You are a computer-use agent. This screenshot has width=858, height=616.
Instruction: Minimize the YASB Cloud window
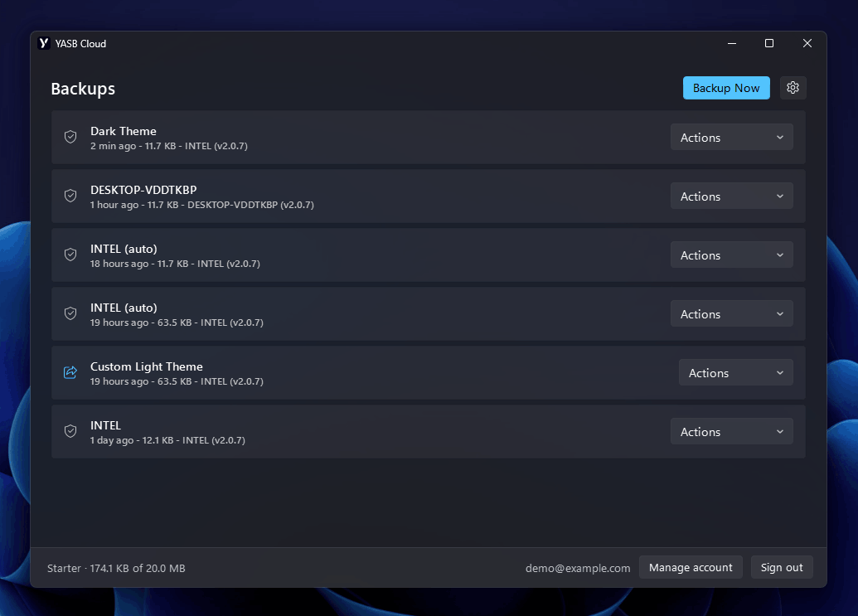coord(732,43)
